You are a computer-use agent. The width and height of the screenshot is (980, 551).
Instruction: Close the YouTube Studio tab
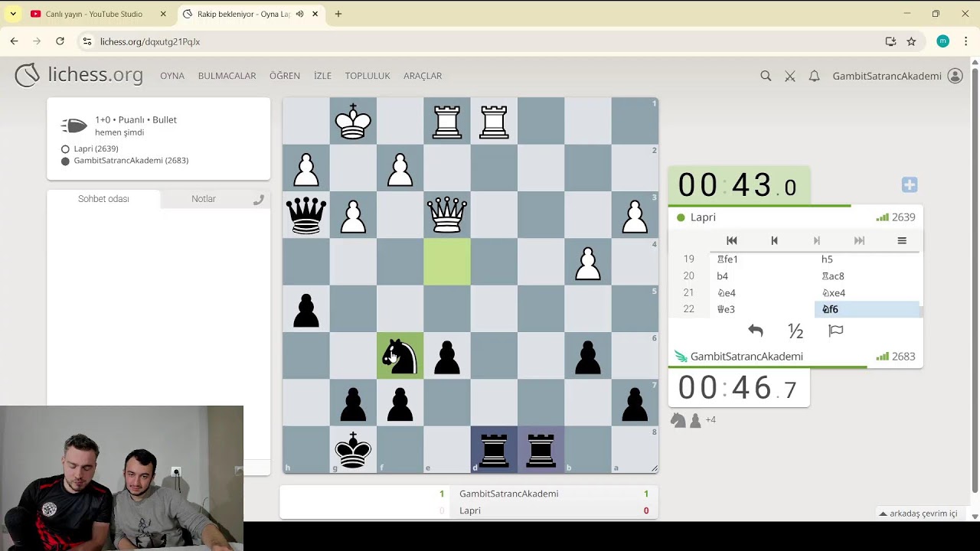tap(163, 14)
